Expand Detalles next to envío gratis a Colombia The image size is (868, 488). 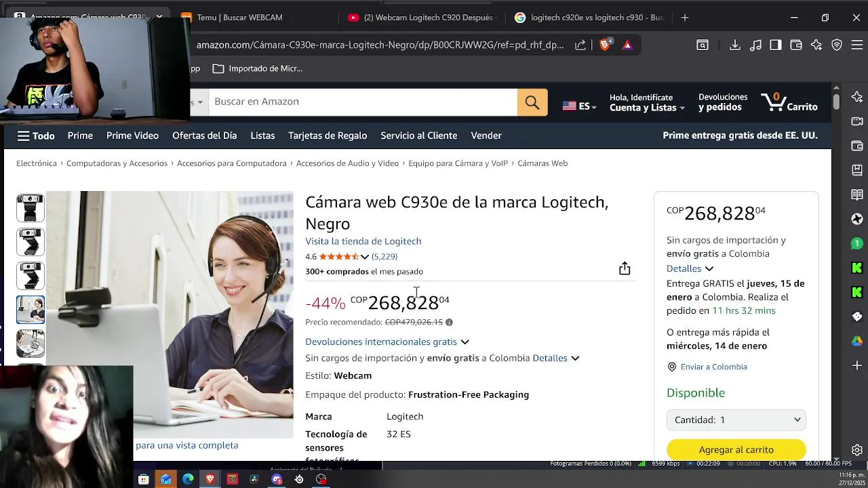(x=556, y=358)
